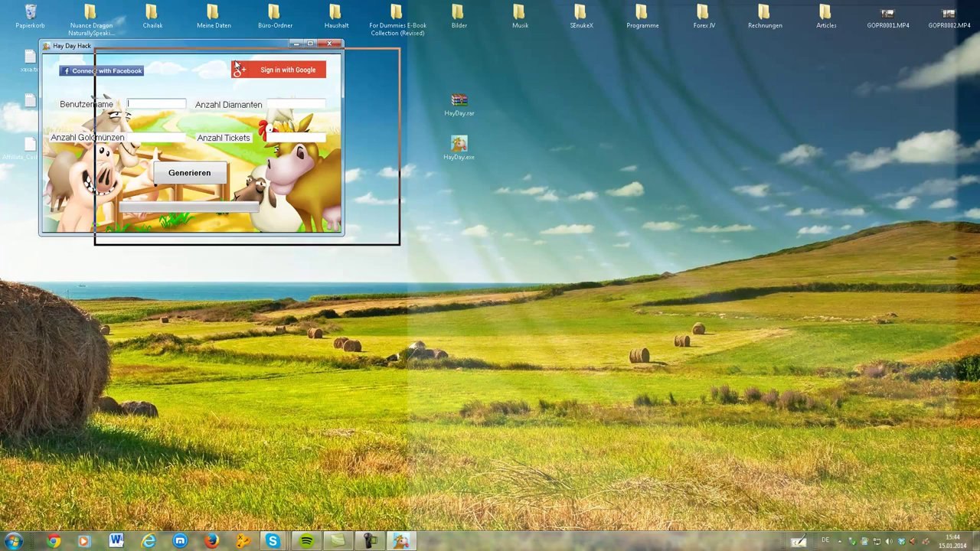Select the HayDay.exe desktop icon
This screenshot has height=551, width=980.
point(459,148)
